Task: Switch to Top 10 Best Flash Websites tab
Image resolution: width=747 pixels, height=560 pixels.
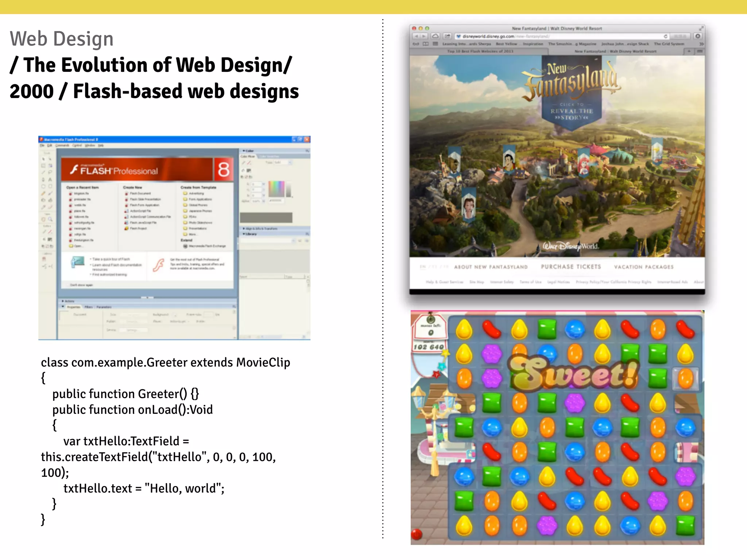Action: [480, 51]
